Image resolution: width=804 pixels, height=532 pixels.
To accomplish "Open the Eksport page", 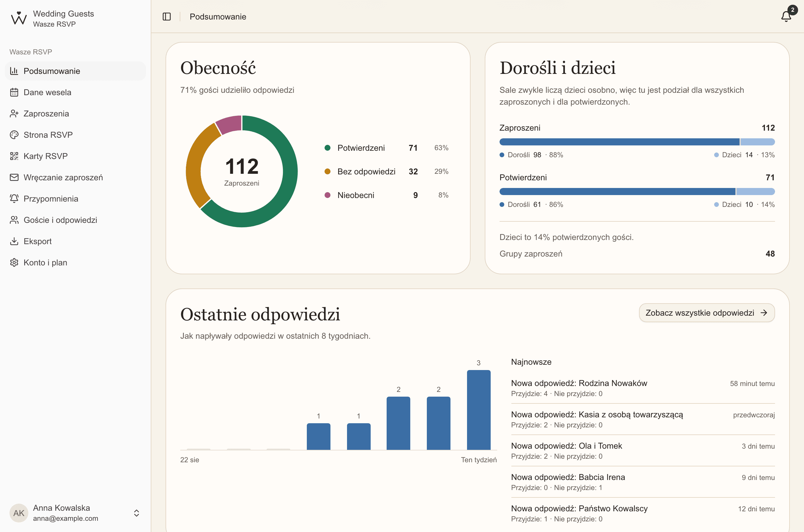I will [x=75, y=241].
